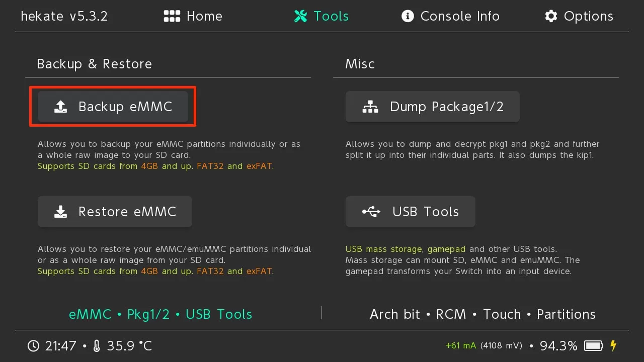Screen dimensions: 644x362
Task: Click the thermometer icon in status bar
Action: pos(97,346)
